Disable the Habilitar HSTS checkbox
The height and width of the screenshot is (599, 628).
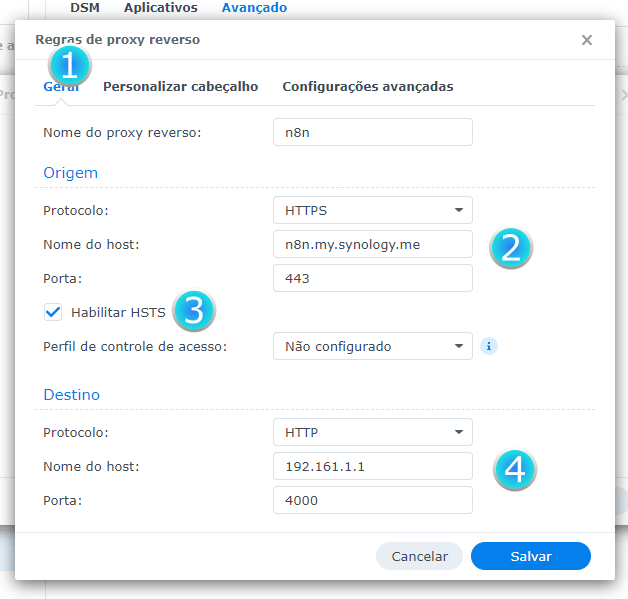click(54, 312)
